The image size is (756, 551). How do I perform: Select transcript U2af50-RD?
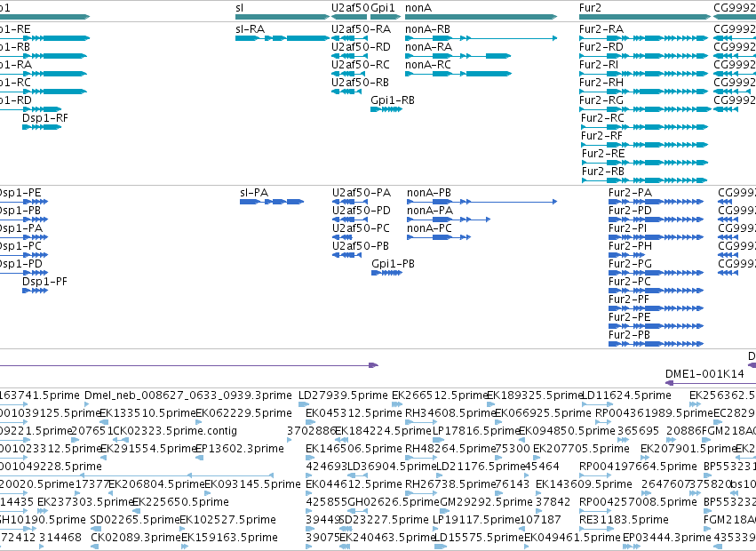click(362, 47)
